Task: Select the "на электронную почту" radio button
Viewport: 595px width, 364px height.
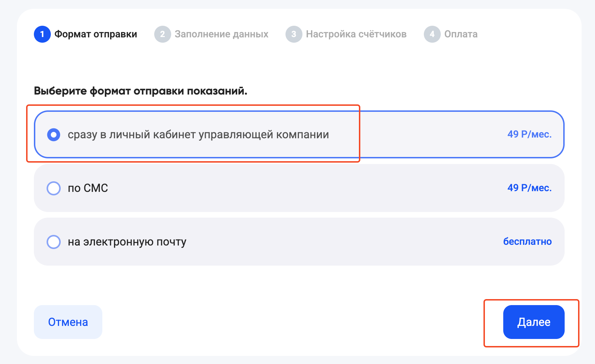Action: coord(54,242)
